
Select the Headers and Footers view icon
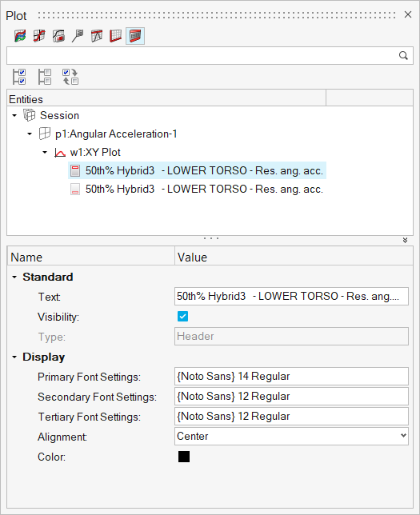click(135, 36)
